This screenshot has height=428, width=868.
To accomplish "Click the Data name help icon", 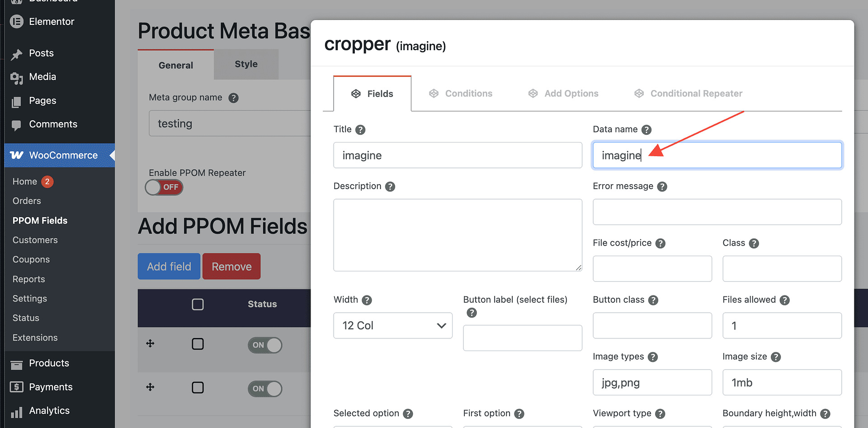I will 646,130.
